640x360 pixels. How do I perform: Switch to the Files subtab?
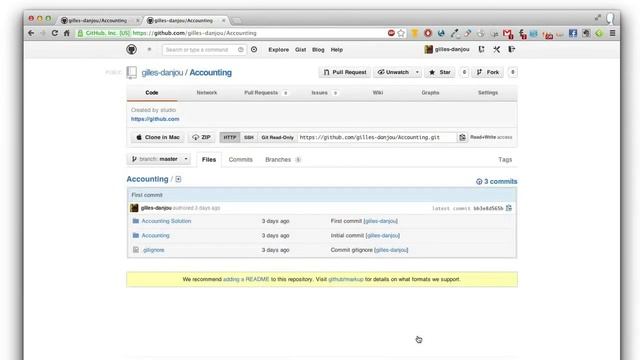[x=209, y=160]
